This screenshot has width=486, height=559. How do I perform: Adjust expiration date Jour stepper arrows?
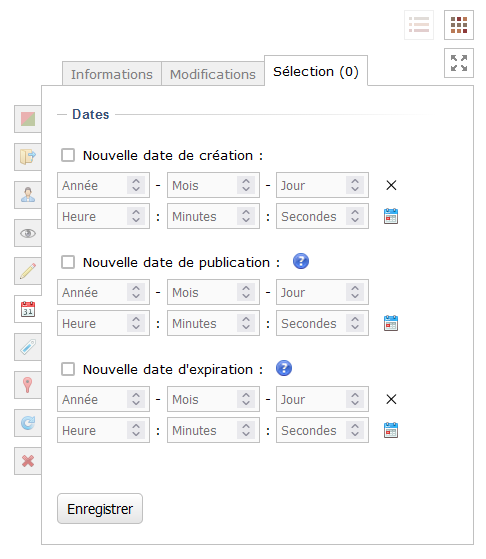[355, 399]
